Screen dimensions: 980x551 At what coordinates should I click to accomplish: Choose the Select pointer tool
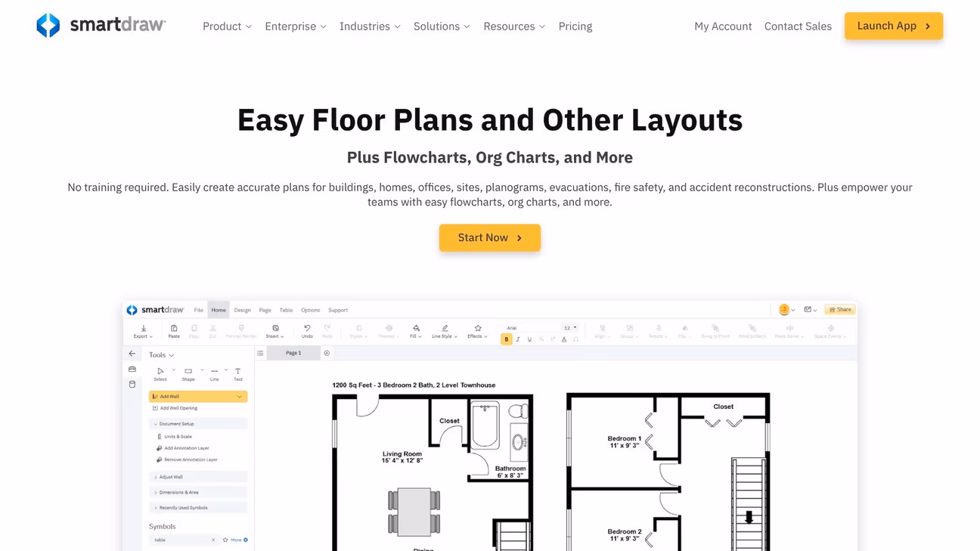(160, 374)
